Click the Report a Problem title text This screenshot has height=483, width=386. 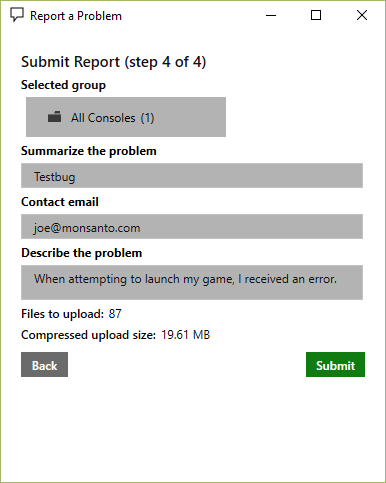(x=76, y=16)
